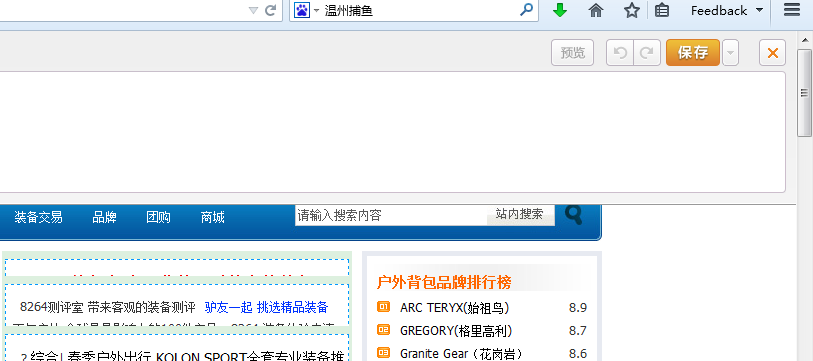Go to the browser home page icon
The width and height of the screenshot is (813, 361).
tap(596, 10)
